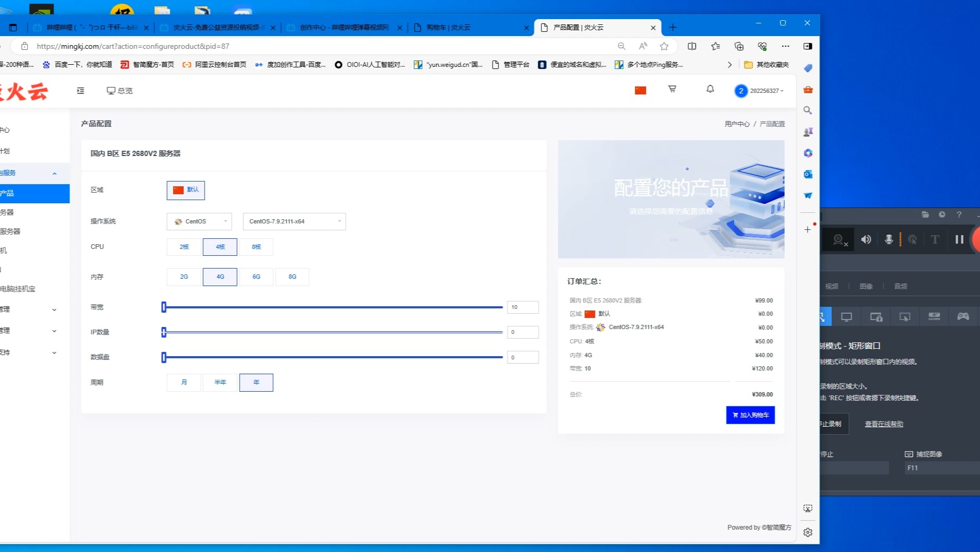This screenshot has height=552, width=980.
Task: Select 4核 CPU option
Action: 220,247
